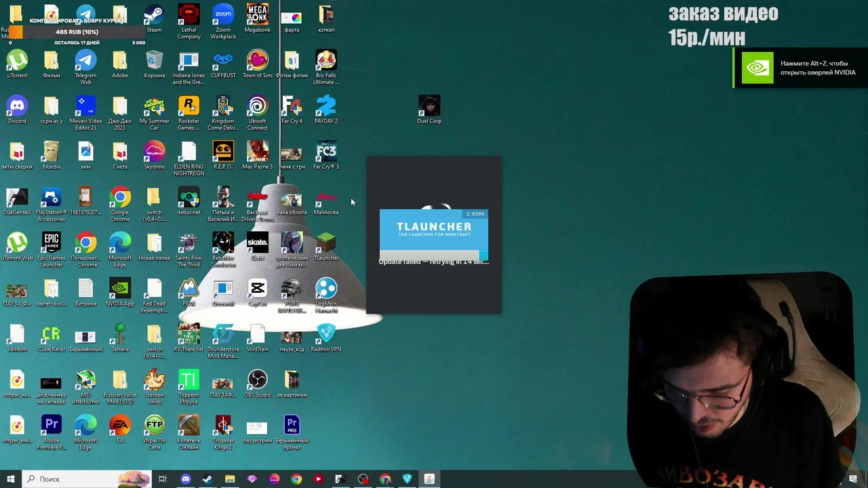Open the Terraria desktop icon
The height and width of the screenshot is (488, 868).
(120, 338)
